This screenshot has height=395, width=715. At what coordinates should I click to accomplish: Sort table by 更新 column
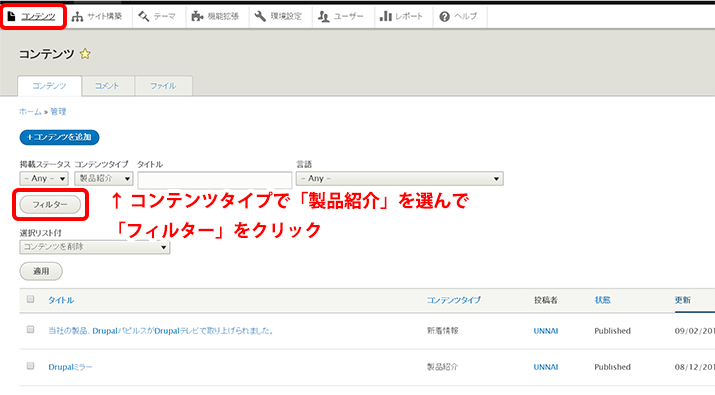tap(683, 300)
